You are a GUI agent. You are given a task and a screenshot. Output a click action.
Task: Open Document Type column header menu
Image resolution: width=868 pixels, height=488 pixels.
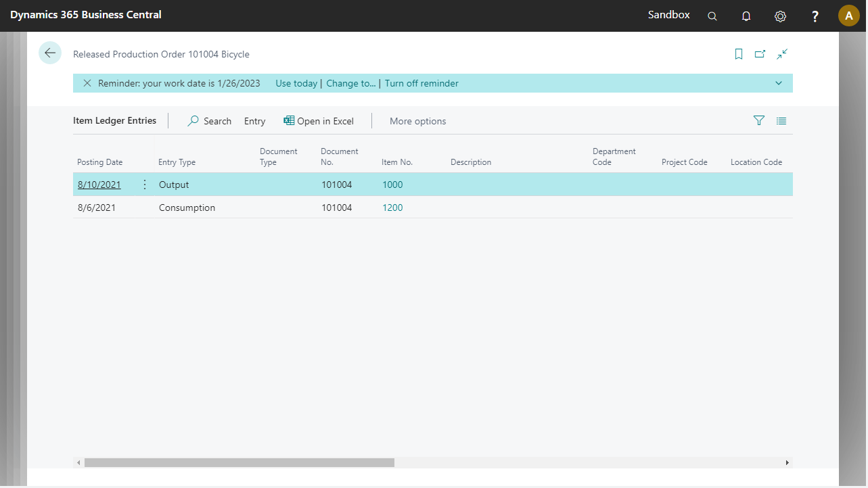[278, 157]
